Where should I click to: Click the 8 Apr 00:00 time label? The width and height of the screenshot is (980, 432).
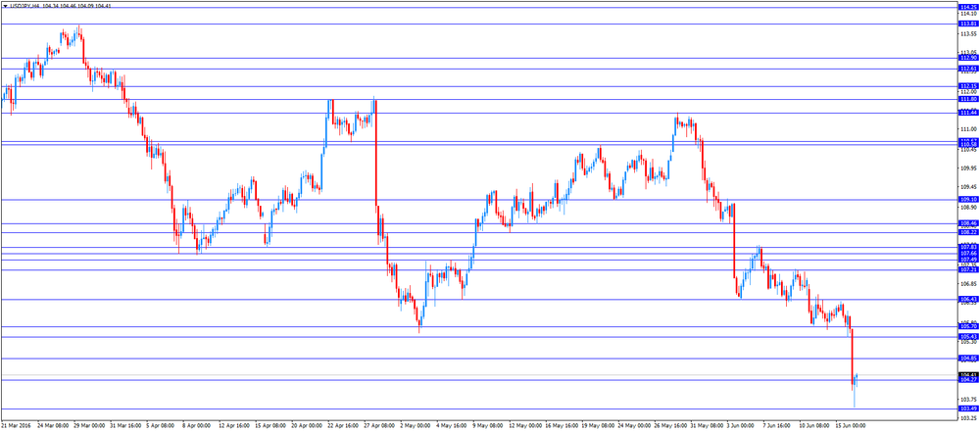tap(198, 426)
